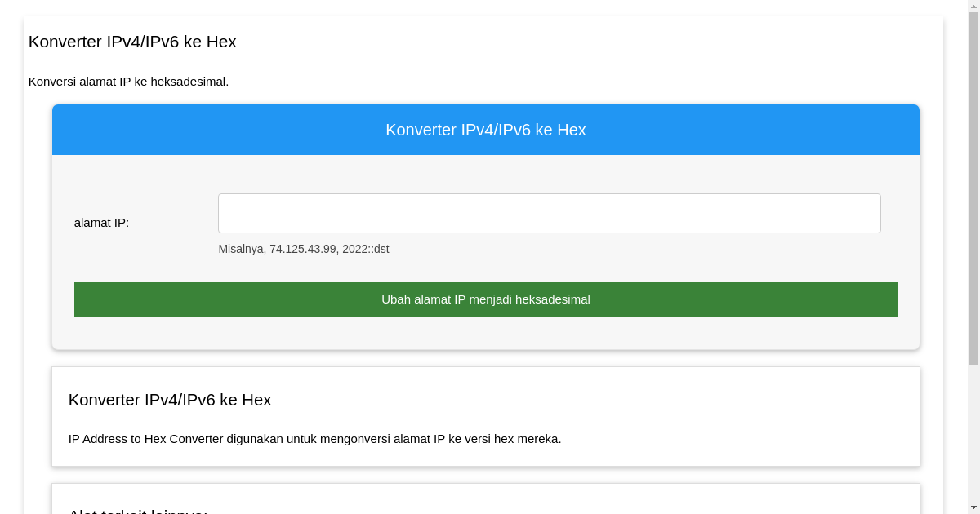Viewport: 980px width, 514px height.
Task: Click the alamat IP label
Action: coord(101,222)
